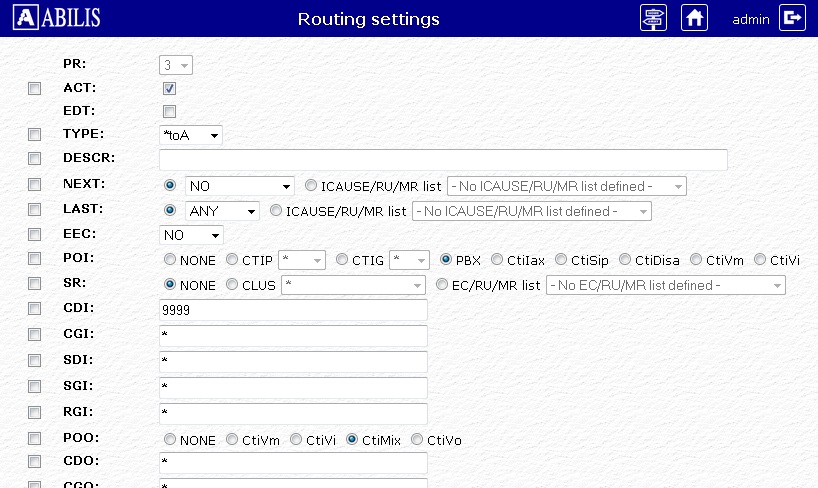
Task: Tick the row checkbox beside TYPE
Action: (x=35, y=134)
